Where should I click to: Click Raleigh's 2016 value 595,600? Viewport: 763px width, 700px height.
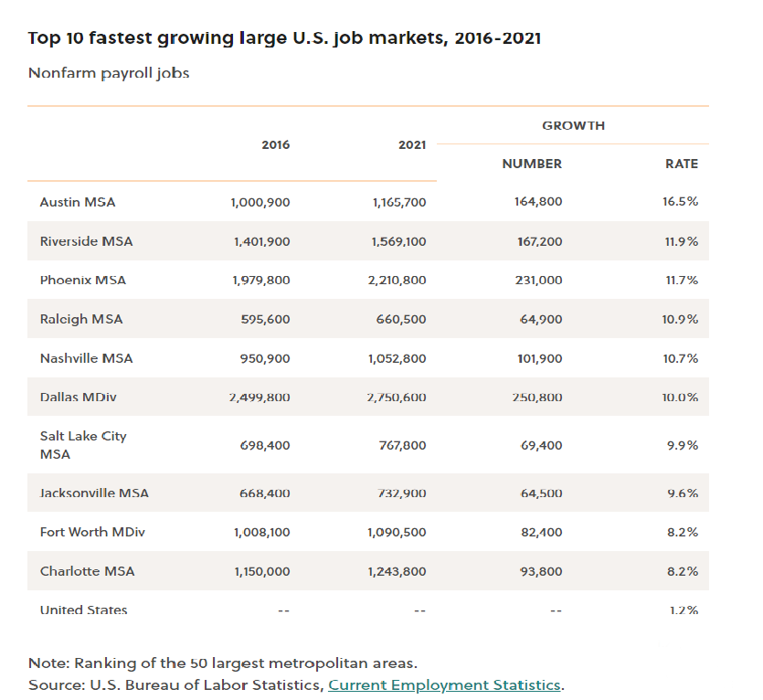[x=266, y=319]
